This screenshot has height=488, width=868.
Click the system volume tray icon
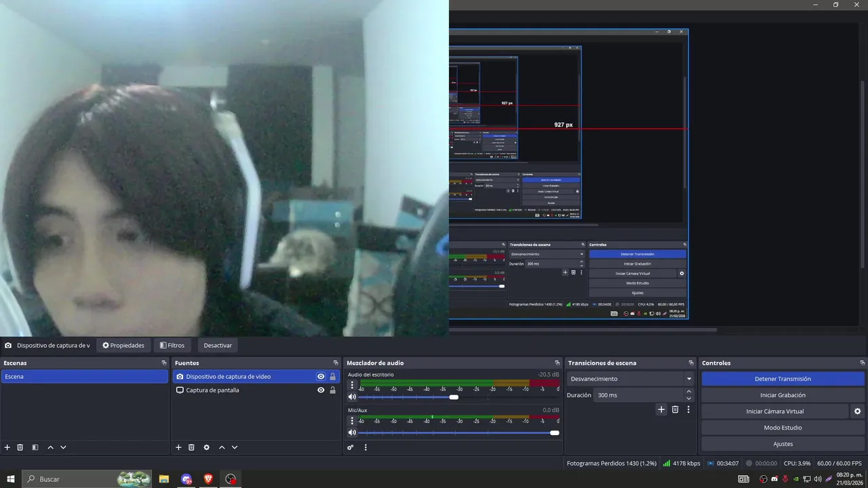818,479
